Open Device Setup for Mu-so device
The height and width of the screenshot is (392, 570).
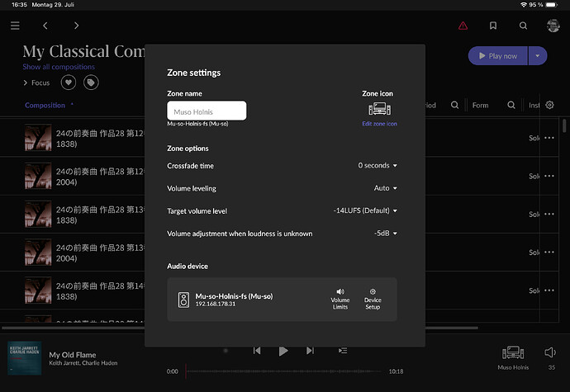coord(373,300)
